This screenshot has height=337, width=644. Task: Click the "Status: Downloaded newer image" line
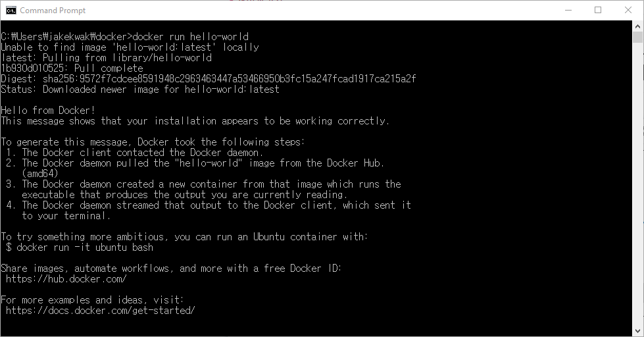tap(140, 90)
